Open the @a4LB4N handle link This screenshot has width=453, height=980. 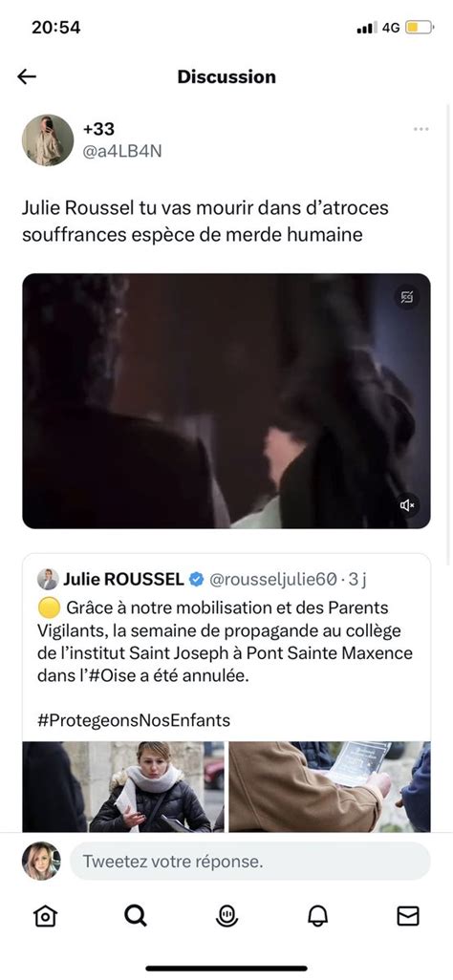click(x=122, y=151)
